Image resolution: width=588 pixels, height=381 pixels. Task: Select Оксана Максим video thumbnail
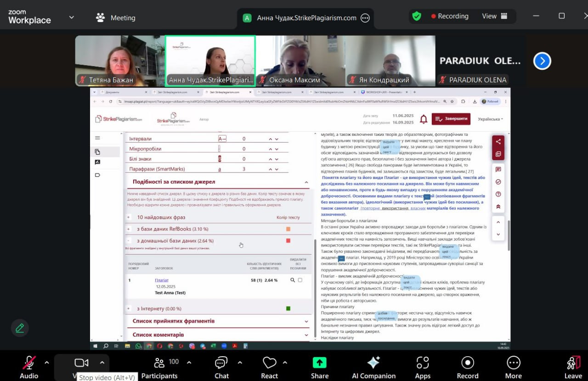point(300,61)
